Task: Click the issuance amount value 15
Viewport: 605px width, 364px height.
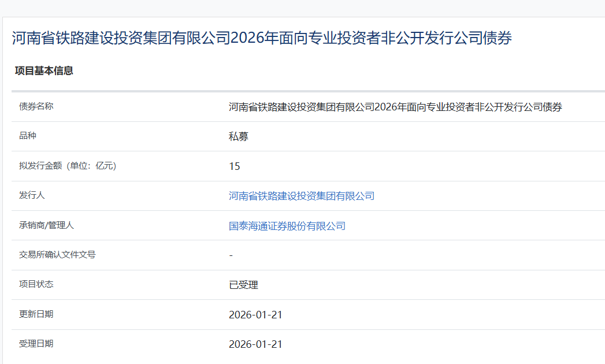Action: point(234,166)
